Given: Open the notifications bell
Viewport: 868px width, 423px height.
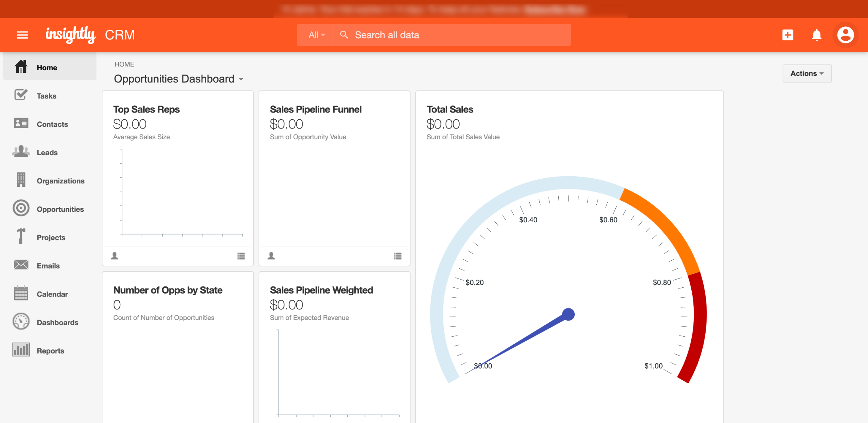Looking at the screenshot, I should coord(816,35).
